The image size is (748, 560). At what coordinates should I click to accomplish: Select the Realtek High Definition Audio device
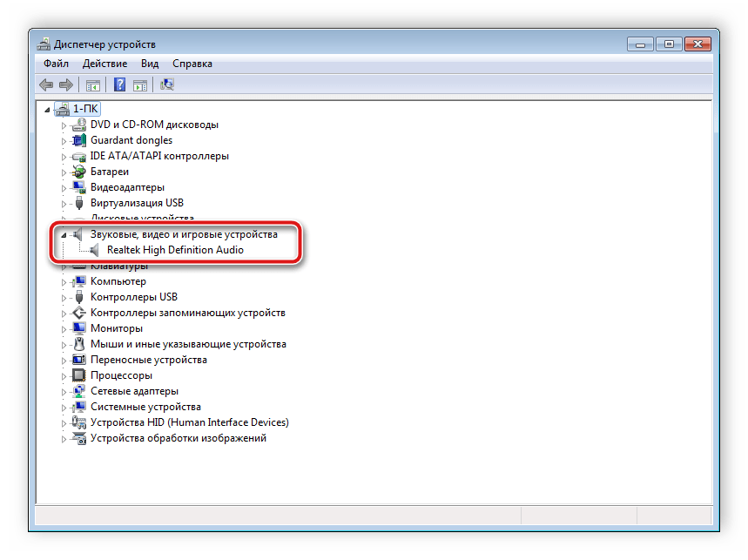175,250
